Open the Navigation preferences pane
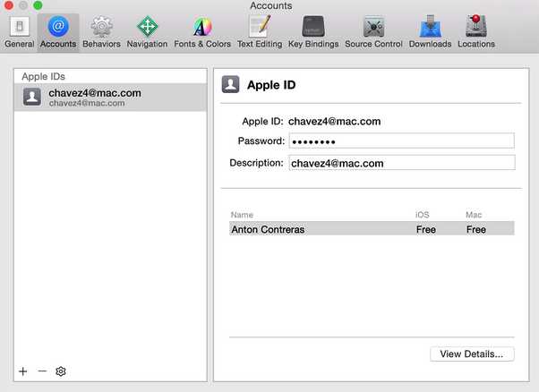Viewport: 539px width, 392px height. pyautogui.click(x=147, y=32)
